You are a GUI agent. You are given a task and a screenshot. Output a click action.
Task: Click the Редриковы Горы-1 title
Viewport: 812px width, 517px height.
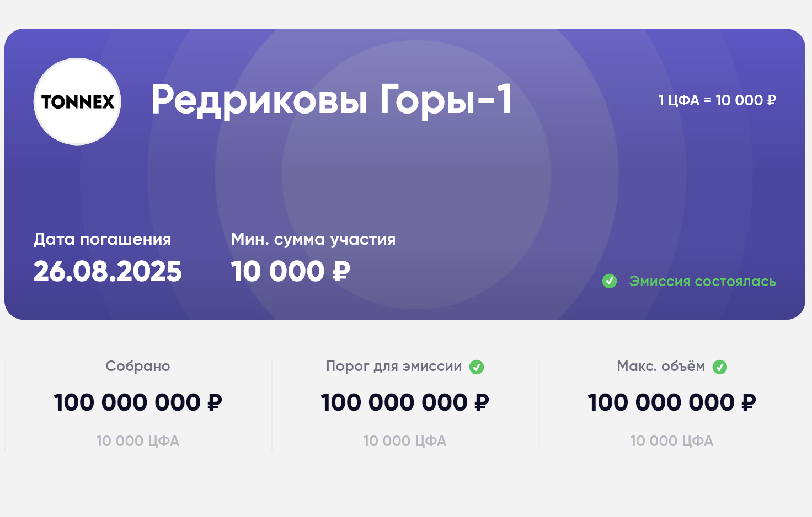[332, 100]
